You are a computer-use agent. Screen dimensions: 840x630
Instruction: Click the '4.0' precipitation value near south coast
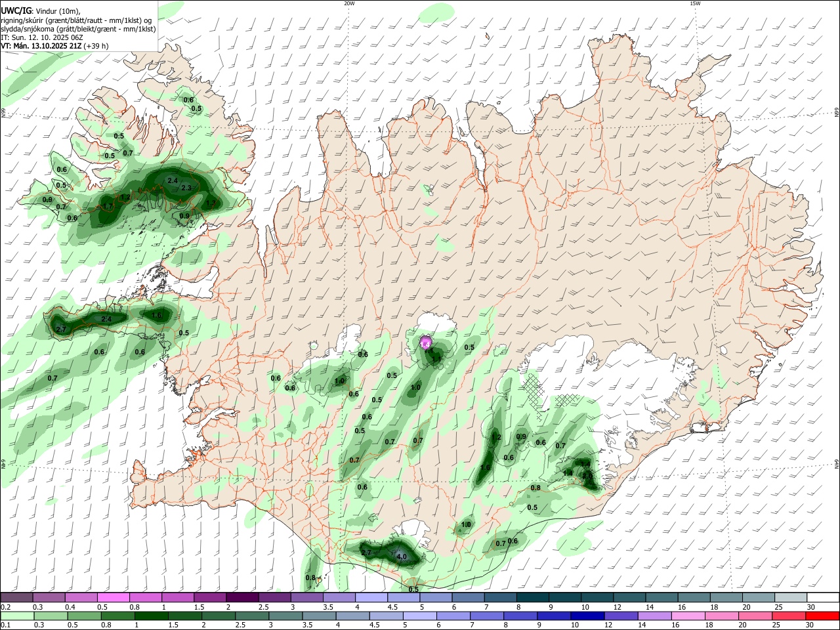coord(402,556)
